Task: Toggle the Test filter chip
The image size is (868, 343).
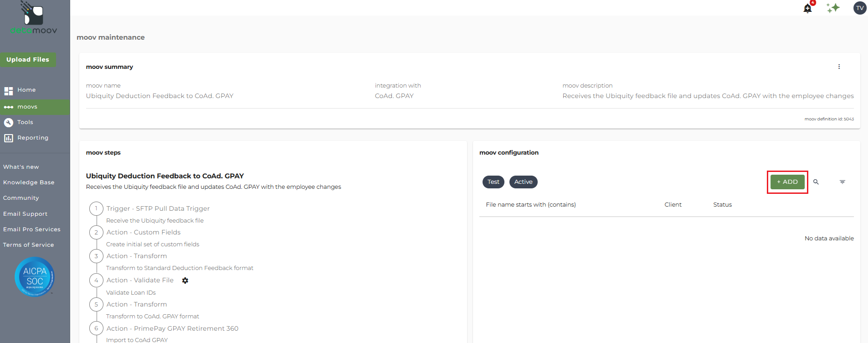Action: [493, 182]
